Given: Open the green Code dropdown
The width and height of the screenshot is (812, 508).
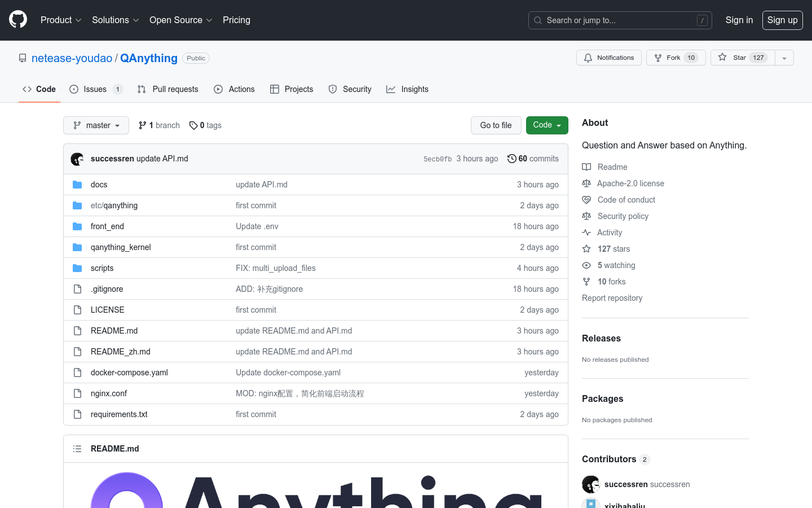Looking at the screenshot, I should [546, 125].
